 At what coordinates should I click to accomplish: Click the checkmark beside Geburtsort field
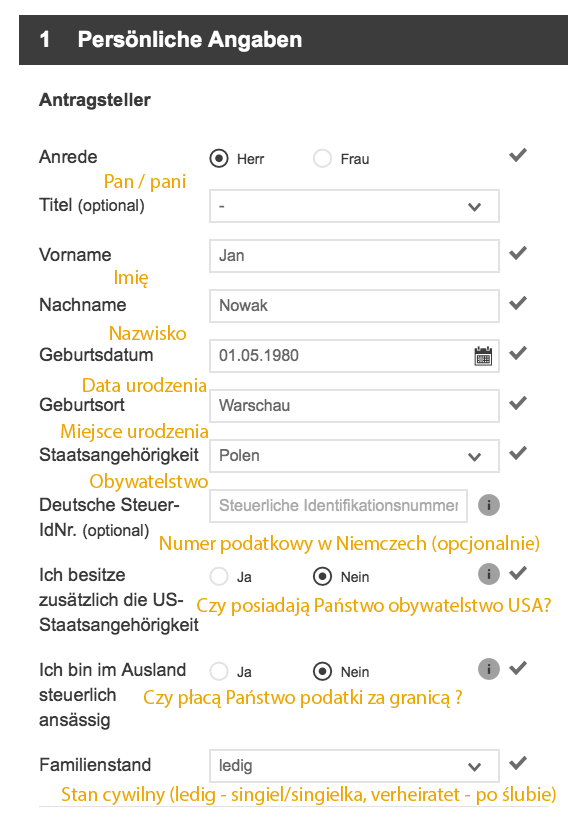[x=518, y=403]
